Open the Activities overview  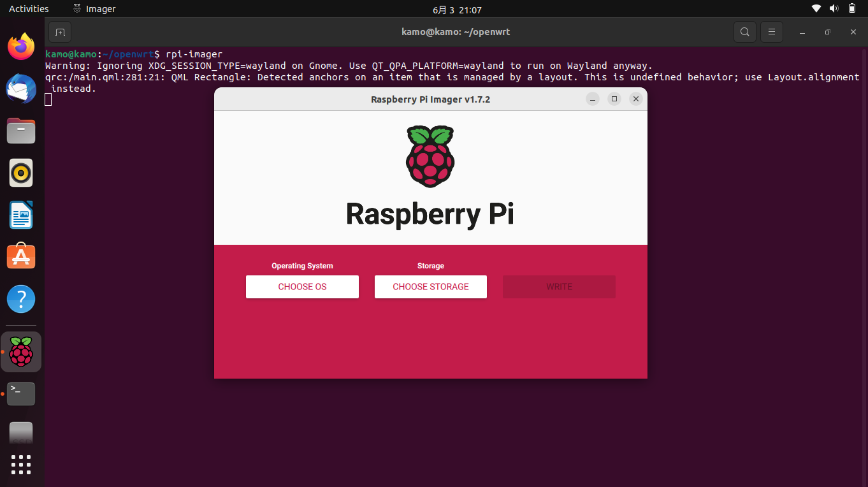tap(29, 9)
